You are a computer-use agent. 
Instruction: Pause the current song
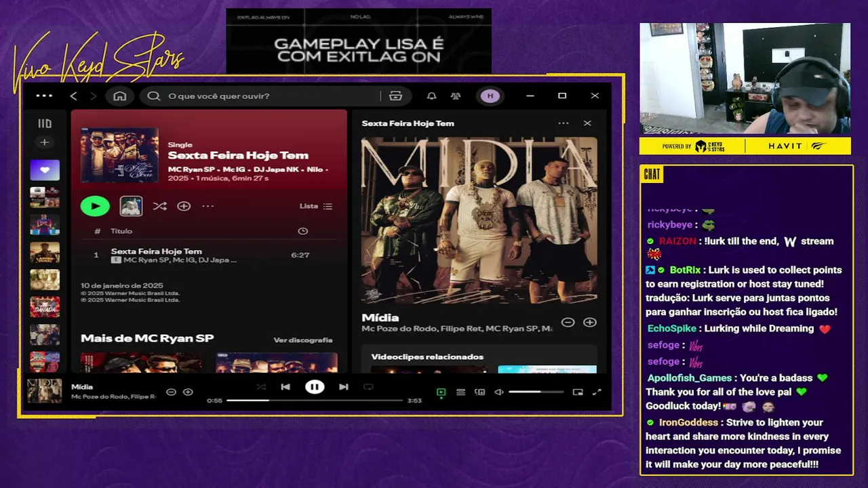pos(315,387)
